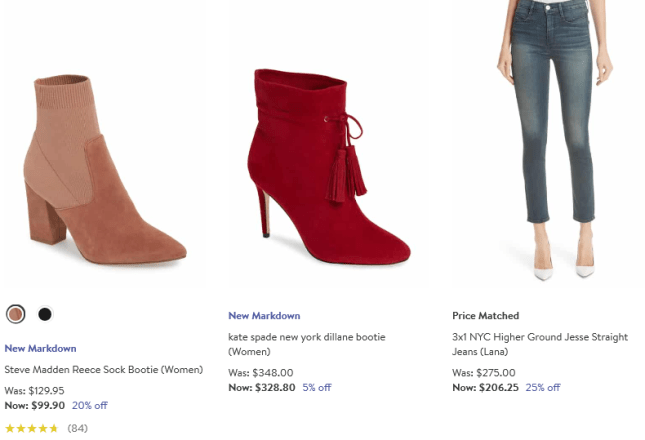
Task: View the 84 reviews count
Action: click(77, 429)
